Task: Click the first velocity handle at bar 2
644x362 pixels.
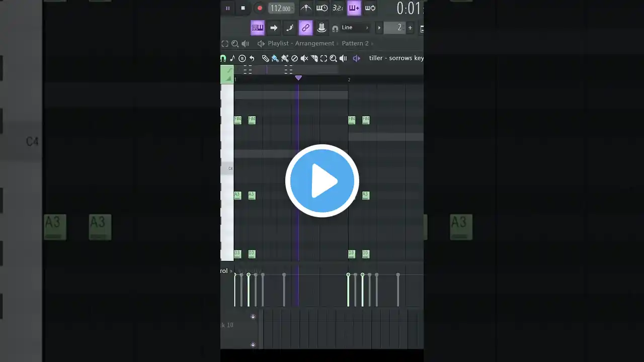Action: tap(348, 275)
